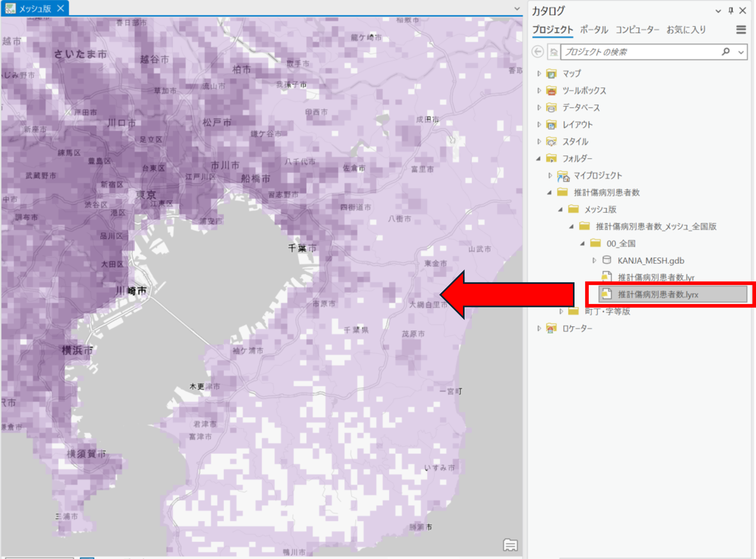Click the map popup icon at bottom-right
The height and width of the screenshot is (559, 756).
(510, 545)
